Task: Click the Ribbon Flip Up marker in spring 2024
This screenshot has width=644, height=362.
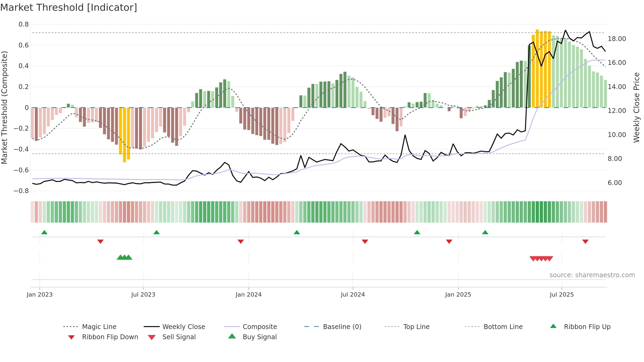Action: point(297,232)
